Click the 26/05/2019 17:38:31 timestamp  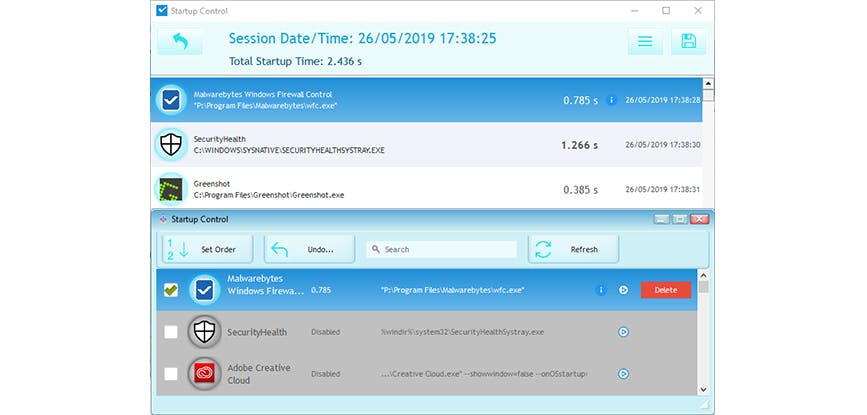pyautogui.click(x=662, y=189)
